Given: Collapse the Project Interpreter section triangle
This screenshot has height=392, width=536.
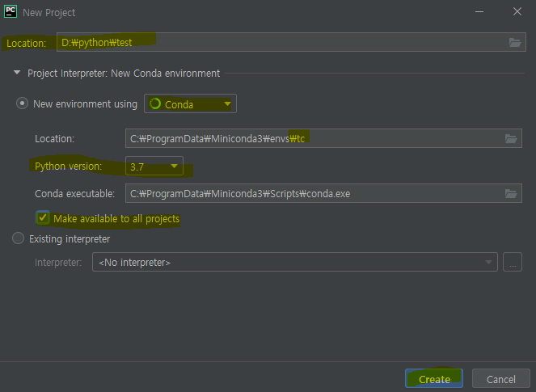Looking at the screenshot, I should 17,73.
